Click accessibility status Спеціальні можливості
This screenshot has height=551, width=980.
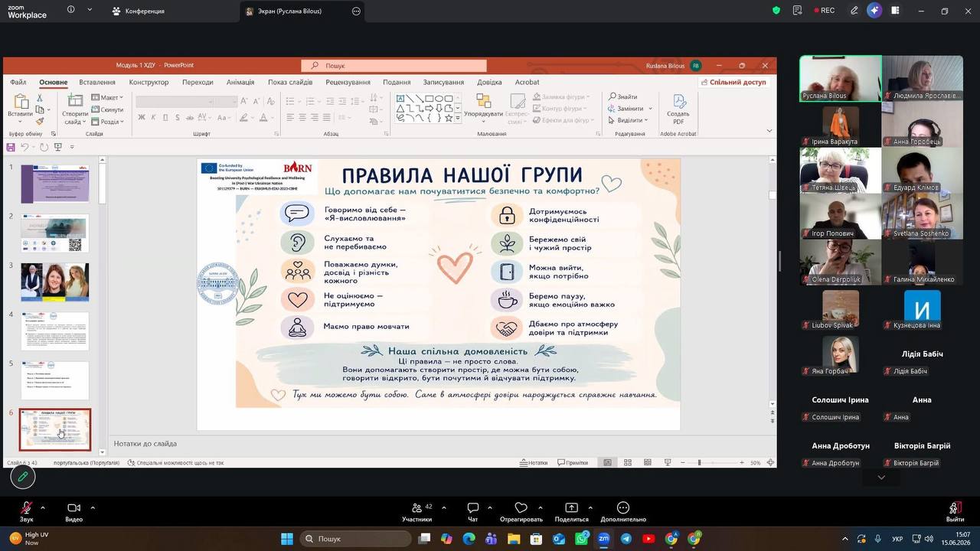click(176, 462)
